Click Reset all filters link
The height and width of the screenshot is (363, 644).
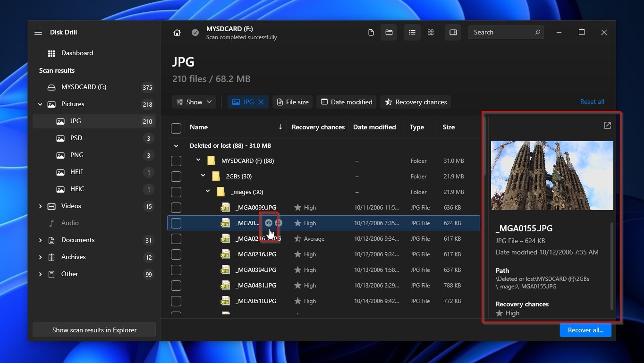click(x=592, y=102)
